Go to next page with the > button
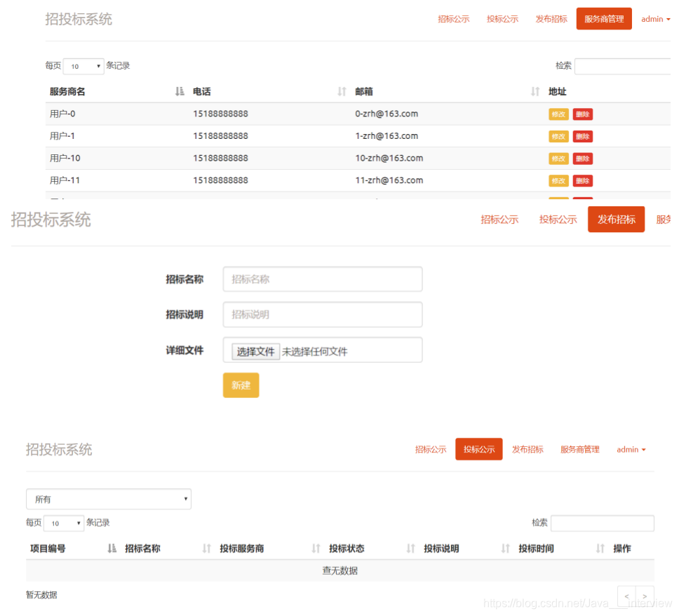 click(645, 596)
